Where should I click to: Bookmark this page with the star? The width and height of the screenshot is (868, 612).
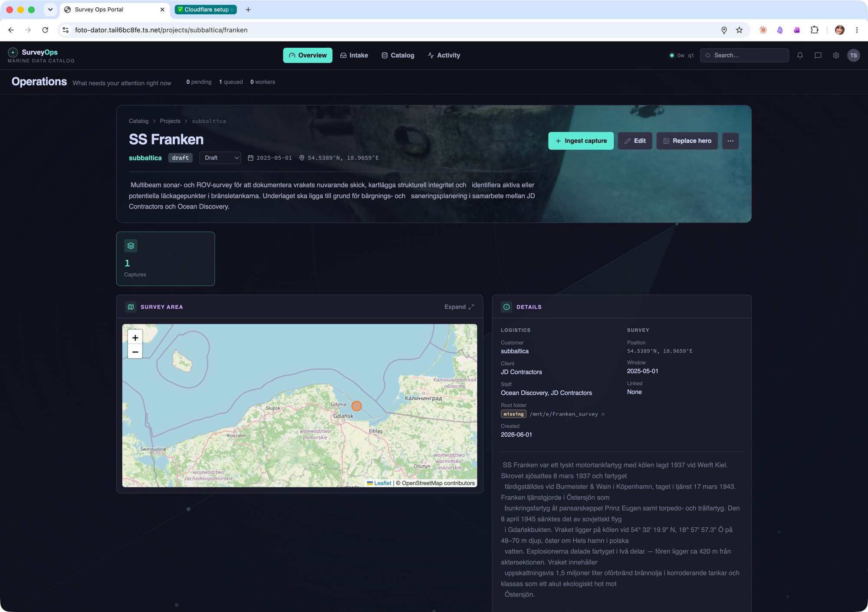pos(740,30)
